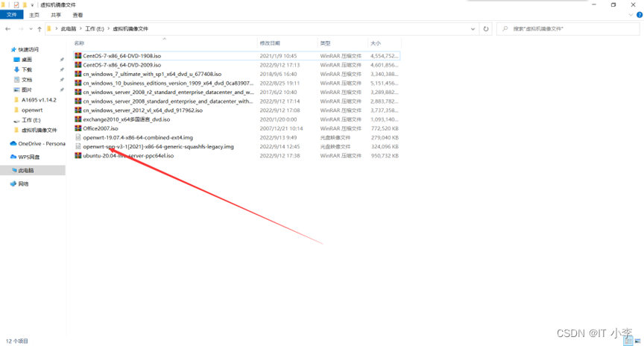Click 此电脑 in the address bar
644x346 pixels.
tap(69, 29)
